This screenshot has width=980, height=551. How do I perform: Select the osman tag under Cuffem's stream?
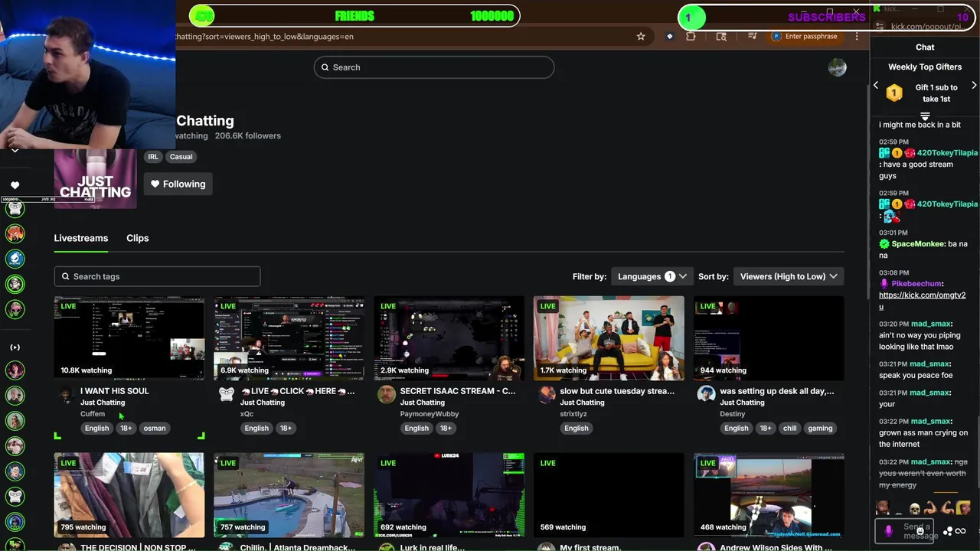click(x=155, y=429)
